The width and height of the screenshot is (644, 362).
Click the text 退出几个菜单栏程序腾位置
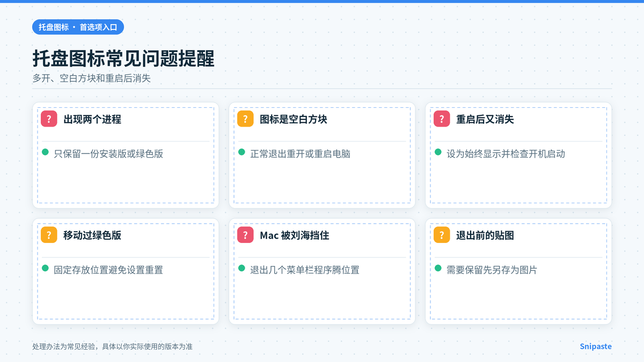pyautogui.click(x=305, y=270)
